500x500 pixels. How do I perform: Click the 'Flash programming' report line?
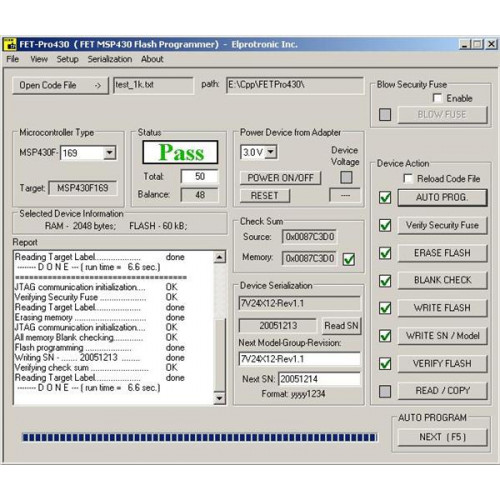tap(99, 348)
